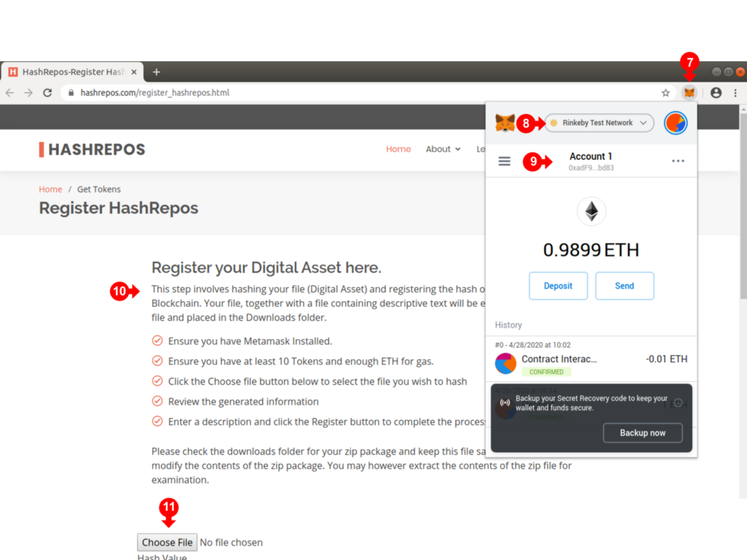Open the MetaMask hamburger menu
The width and height of the screenshot is (747, 560).
pos(504,161)
